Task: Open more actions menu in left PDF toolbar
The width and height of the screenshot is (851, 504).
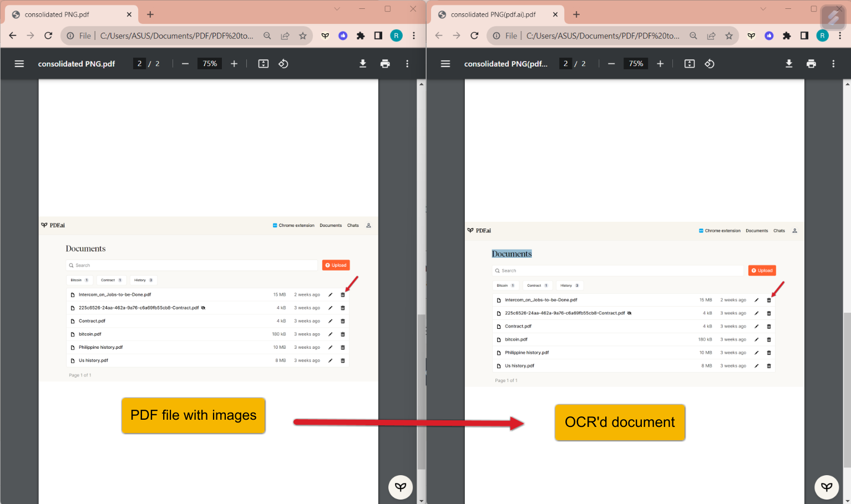Action: click(x=407, y=64)
